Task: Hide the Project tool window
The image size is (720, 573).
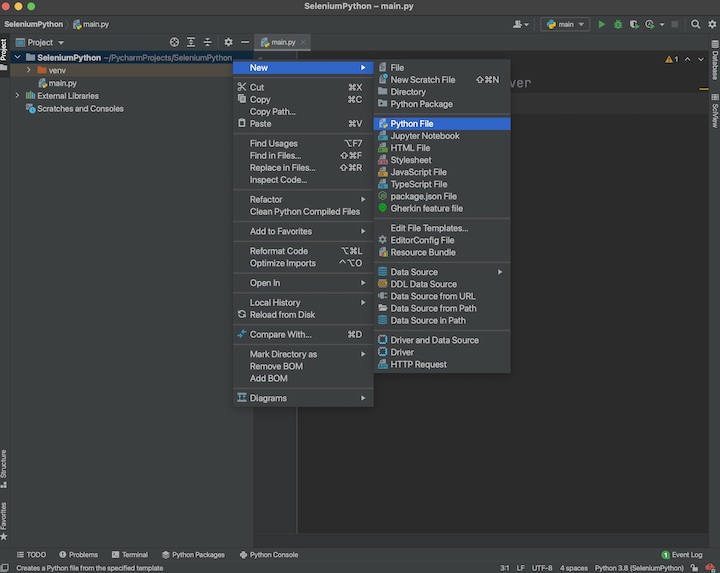Action: (245, 42)
